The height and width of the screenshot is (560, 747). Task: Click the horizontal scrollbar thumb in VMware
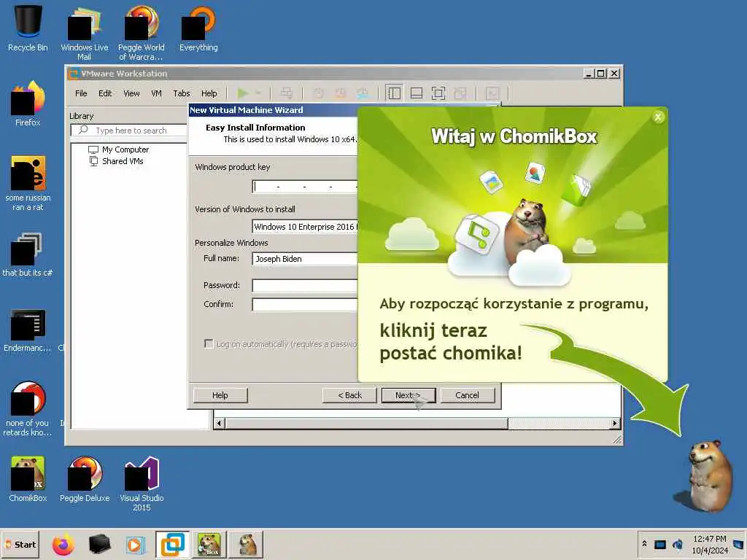366,423
